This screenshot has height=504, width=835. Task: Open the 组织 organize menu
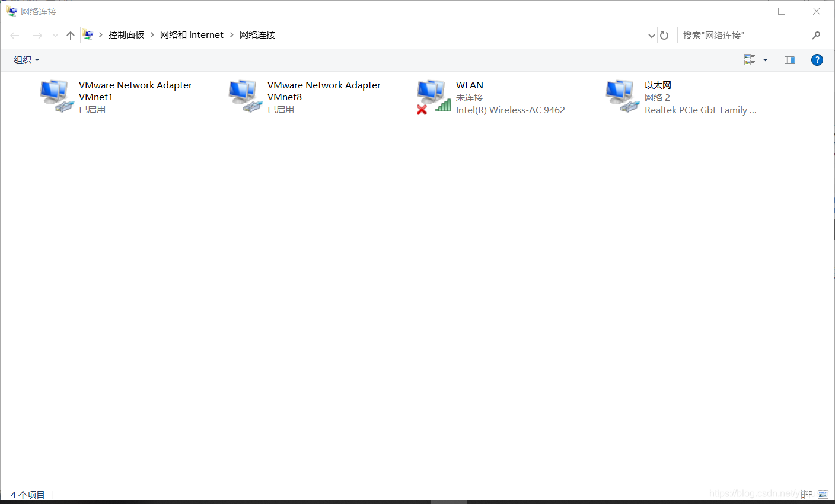tap(26, 60)
